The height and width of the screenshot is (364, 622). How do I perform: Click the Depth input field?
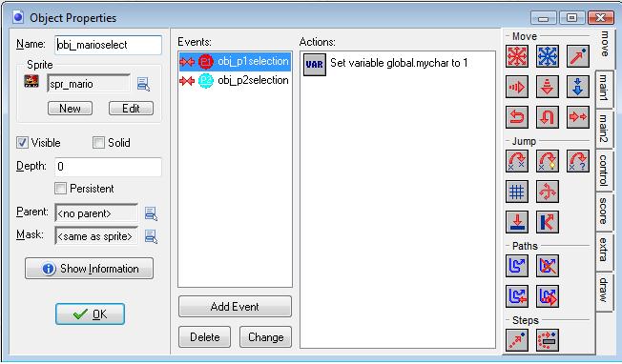coord(109,167)
